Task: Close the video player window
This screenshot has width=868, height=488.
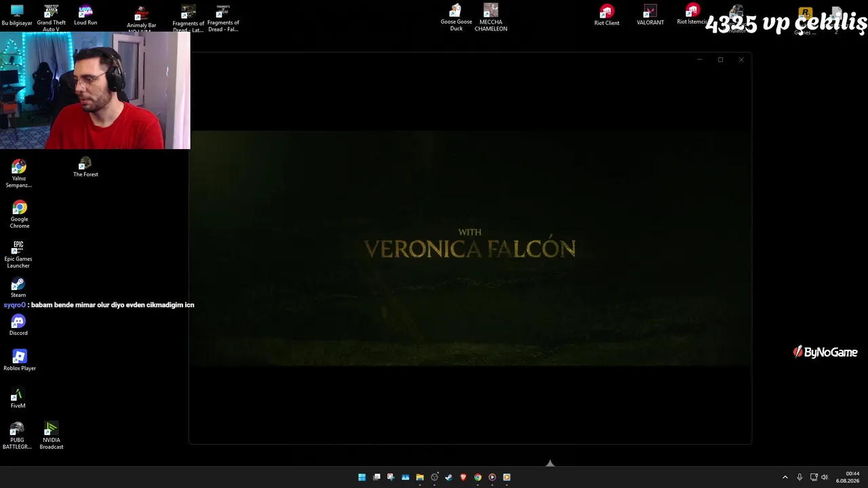Action: pyautogui.click(x=741, y=60)
